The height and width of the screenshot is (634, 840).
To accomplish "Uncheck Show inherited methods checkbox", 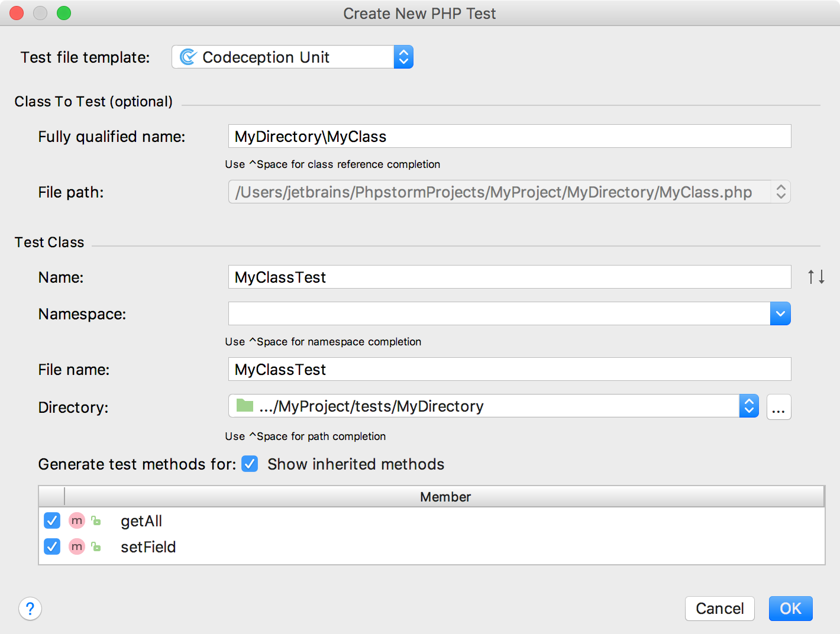I will pyautogui.click(x=250, y=464).
